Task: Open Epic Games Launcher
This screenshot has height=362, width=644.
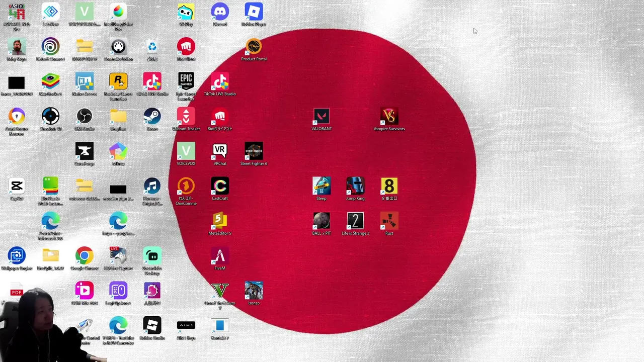Action: coord(186,81)
